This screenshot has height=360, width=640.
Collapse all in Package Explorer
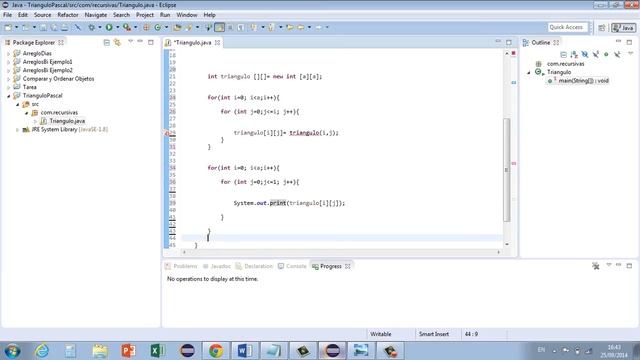[x=107, y=42]
